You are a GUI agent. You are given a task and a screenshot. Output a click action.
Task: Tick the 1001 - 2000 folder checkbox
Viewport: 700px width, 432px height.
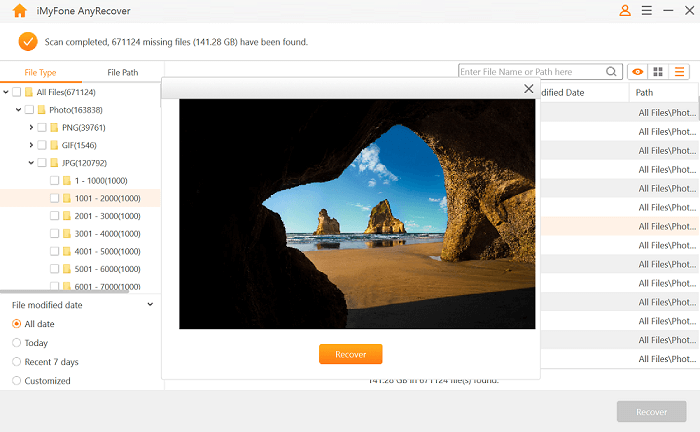click(54, 198)
